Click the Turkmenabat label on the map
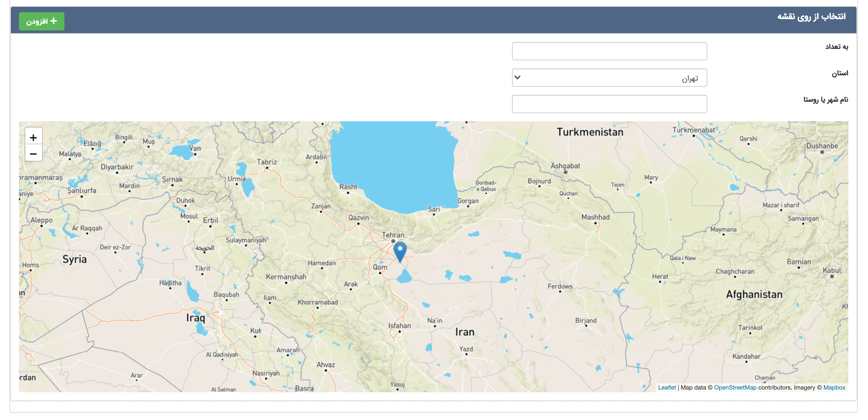The image size is (868, 420). pyautogui.click(x=693, y=130)
